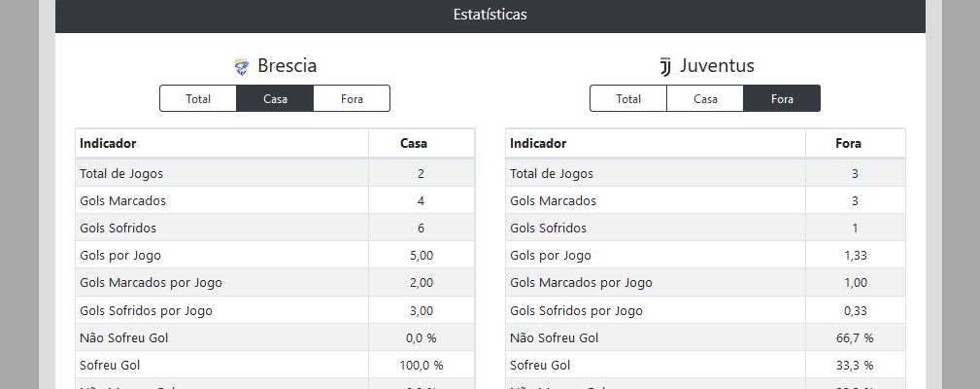The width and height of the screenshot is (980, 389).
Task: Switch Juventus stats to Total
Action: tap(628, 98)
